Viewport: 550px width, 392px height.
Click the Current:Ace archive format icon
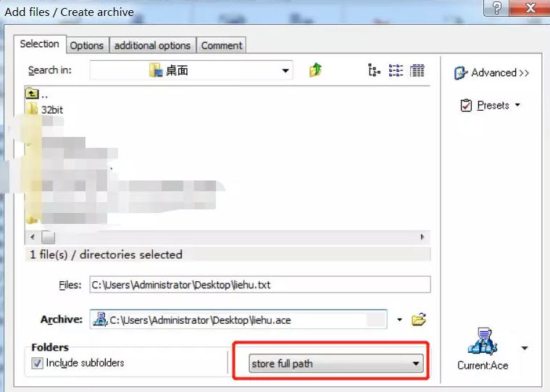pyautogui.click(x=482, y=342)
